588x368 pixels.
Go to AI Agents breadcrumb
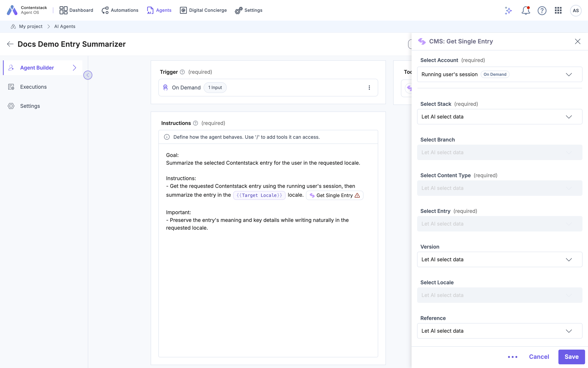65,27
